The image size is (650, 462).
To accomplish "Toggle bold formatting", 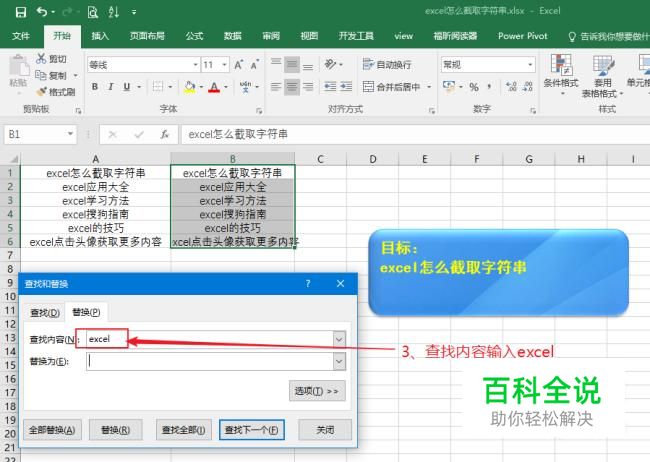I will [95, 87].
